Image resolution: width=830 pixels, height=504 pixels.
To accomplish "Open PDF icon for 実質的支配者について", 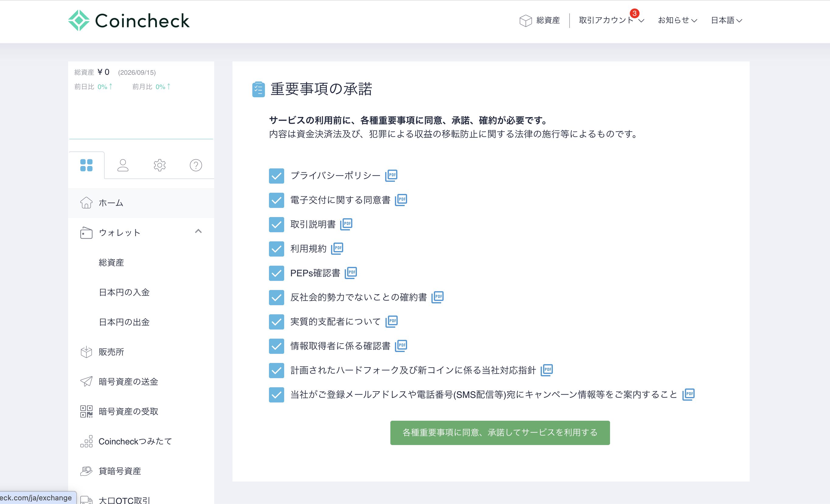I will tap(391, 322).
